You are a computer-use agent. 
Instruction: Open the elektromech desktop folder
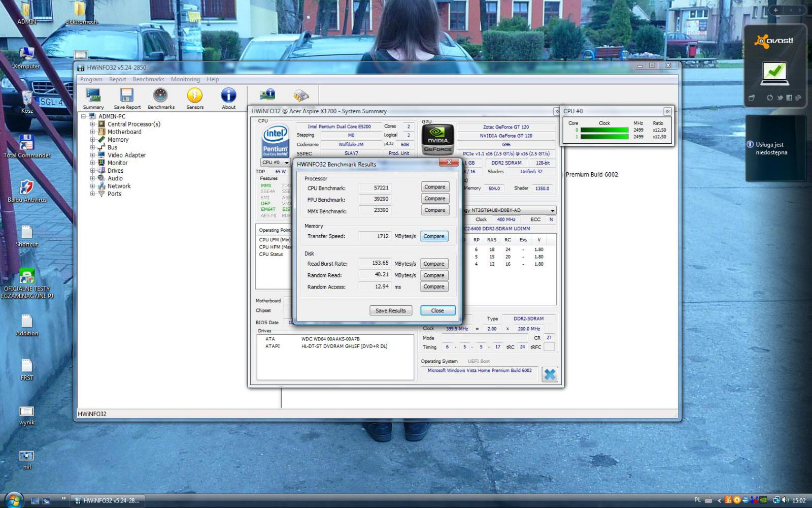[81, 13]
